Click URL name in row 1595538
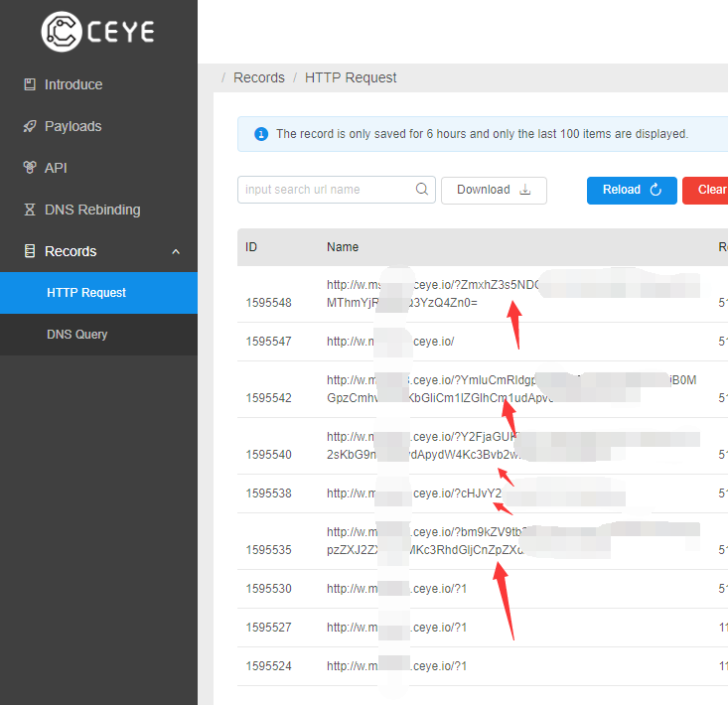 pos(414,493)
